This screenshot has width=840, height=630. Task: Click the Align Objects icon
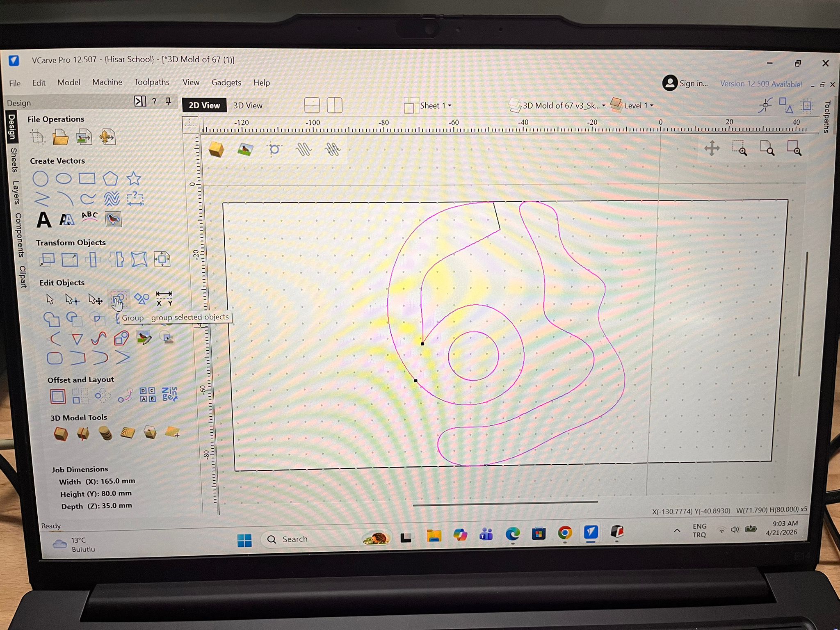tap(162, 259)
